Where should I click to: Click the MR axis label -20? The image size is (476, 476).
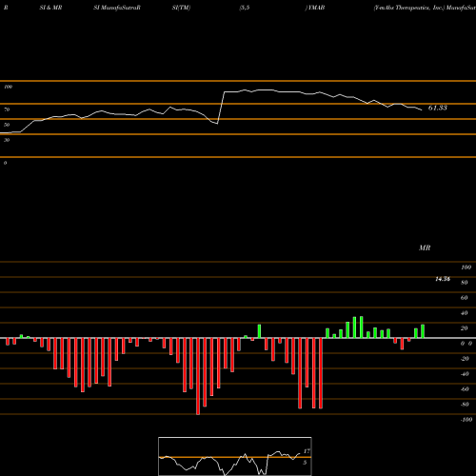[465, 359]
